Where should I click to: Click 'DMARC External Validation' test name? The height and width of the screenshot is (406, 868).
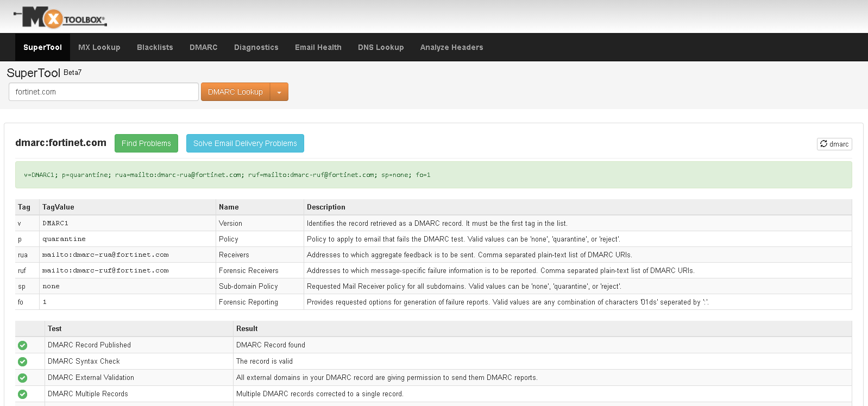(x=91, y=377)
